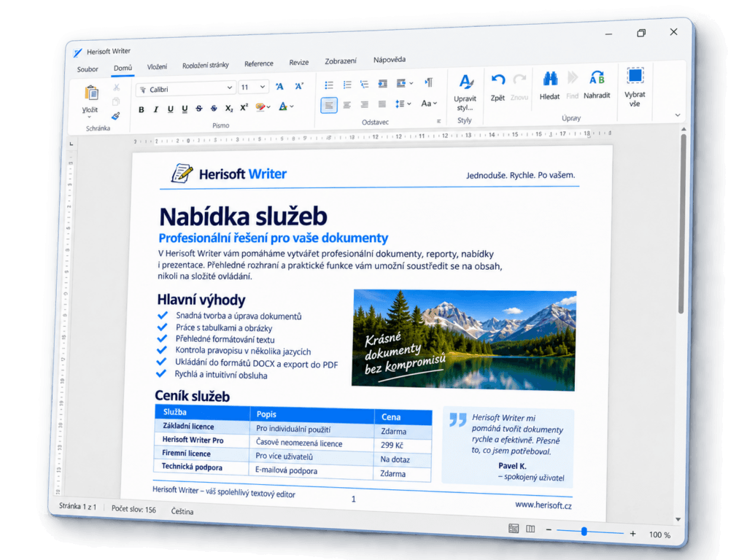
Task: Increase font size with the larger A icon
Action: (279, 86)
